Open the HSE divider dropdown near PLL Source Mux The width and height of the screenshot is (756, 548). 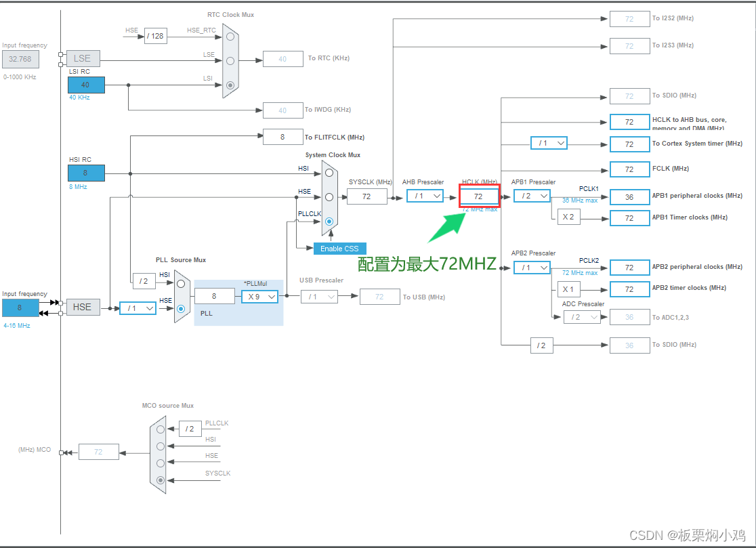[x=138, y=308]
